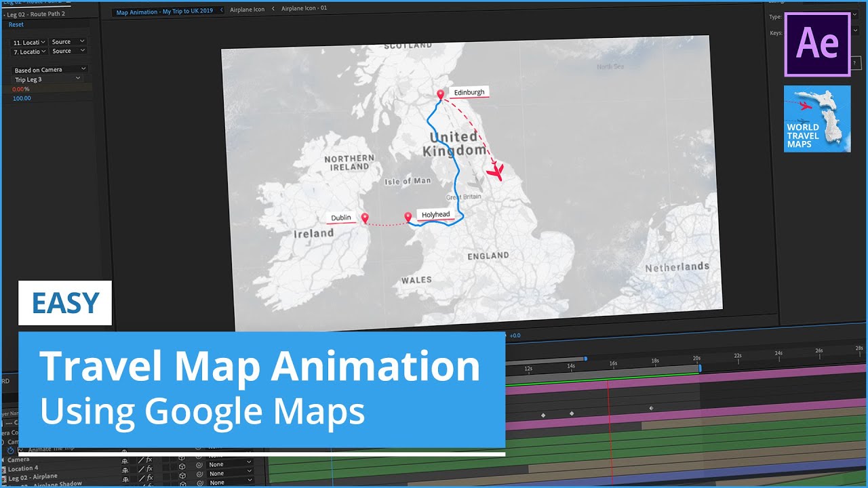Click the Edinburgh label on the map
The image size is (868, 488).
point(469,92)
